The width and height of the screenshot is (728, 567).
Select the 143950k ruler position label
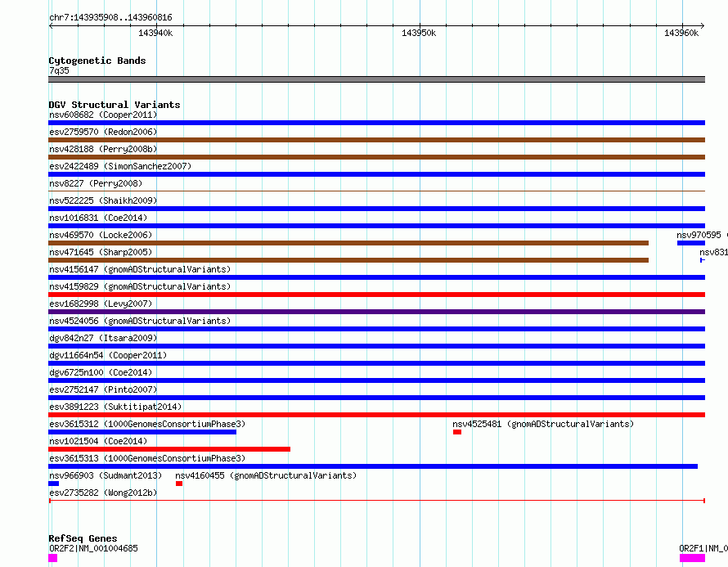click(x=419, y=33)
